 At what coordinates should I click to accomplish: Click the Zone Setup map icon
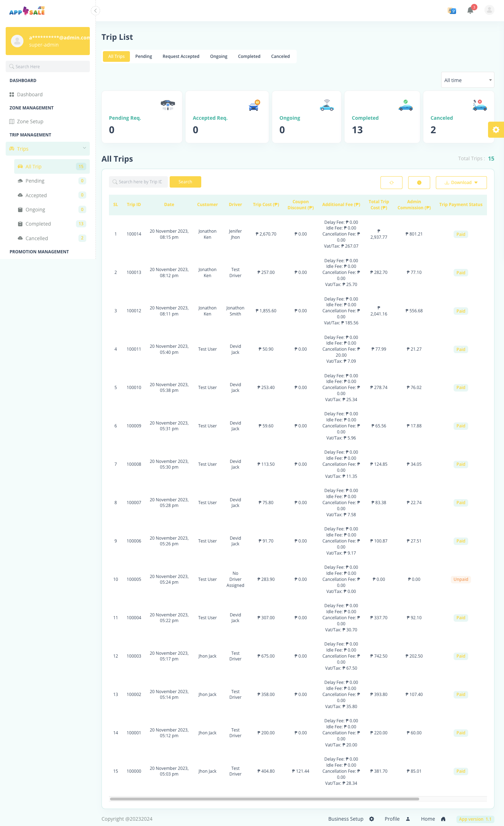(12, 122)
